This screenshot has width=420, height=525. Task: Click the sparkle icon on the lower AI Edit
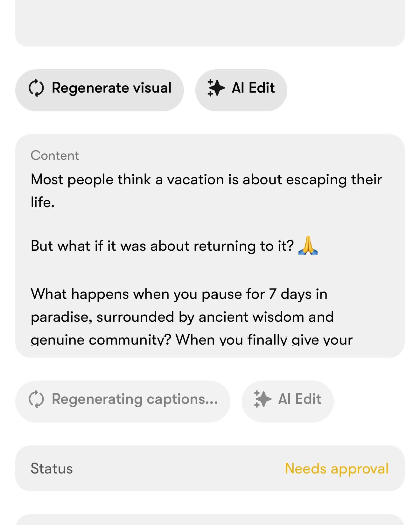[x=262, y=399]
